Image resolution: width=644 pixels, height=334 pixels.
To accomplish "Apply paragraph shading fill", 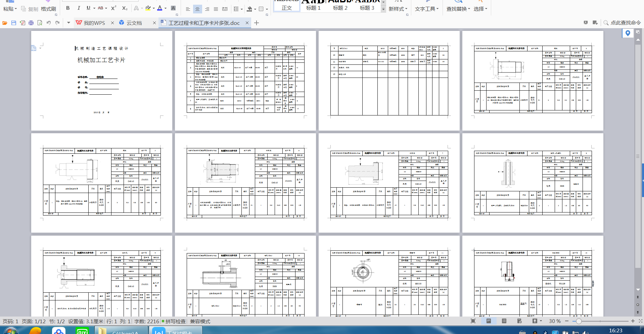I will point(249,9).
